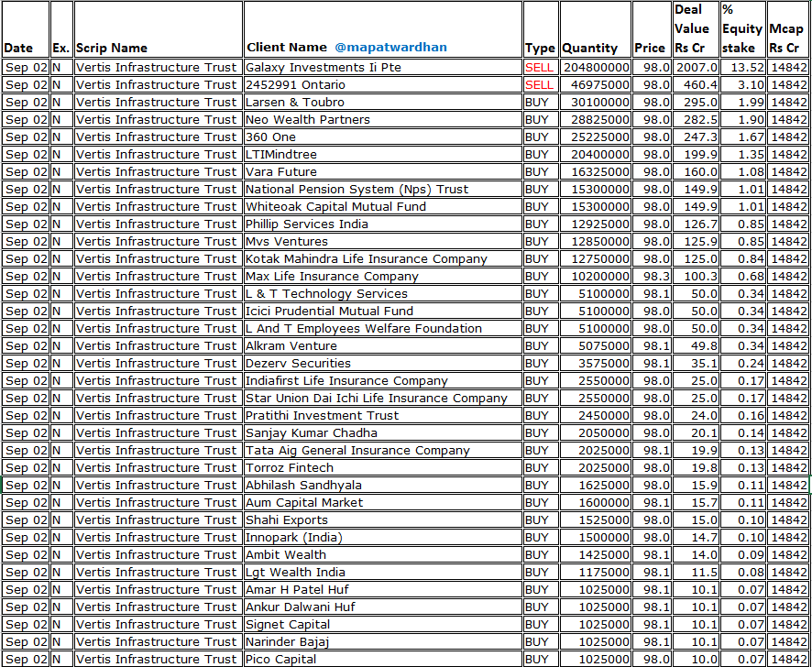Select the 'Mvs Ventures' client cell
This screenshot has height=667, width=812.
383,241
